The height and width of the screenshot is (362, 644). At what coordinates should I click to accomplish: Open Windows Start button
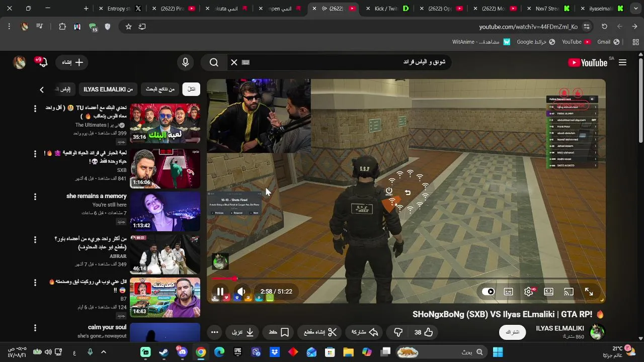point(498,352)
